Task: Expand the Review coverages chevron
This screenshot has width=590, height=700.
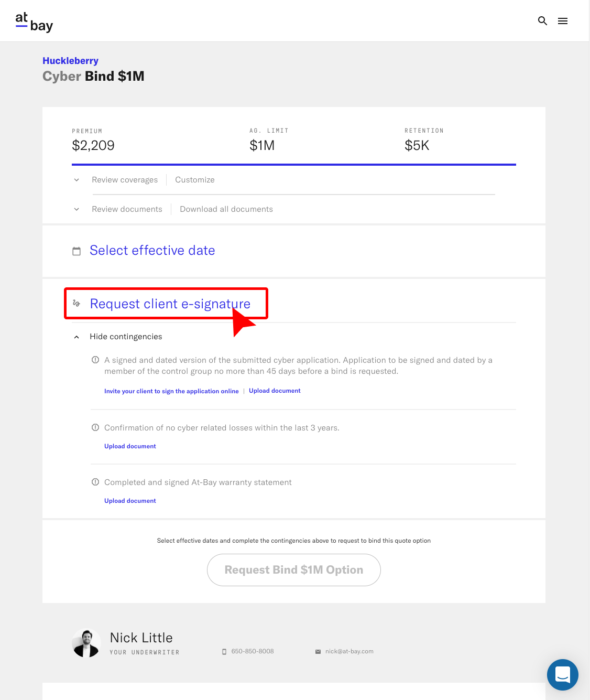Action: tap(77, 180)
